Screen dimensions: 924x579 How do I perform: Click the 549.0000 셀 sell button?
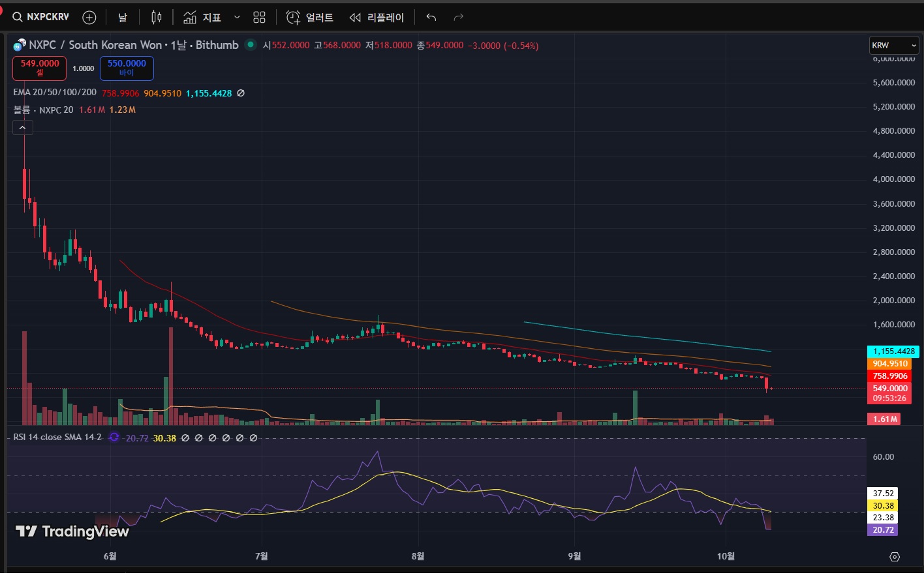[39, 68]
